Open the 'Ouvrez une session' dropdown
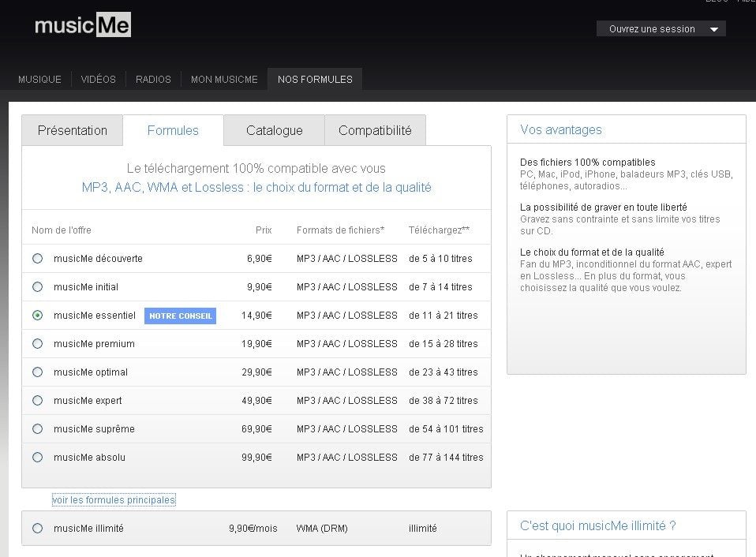 [661, 29]
